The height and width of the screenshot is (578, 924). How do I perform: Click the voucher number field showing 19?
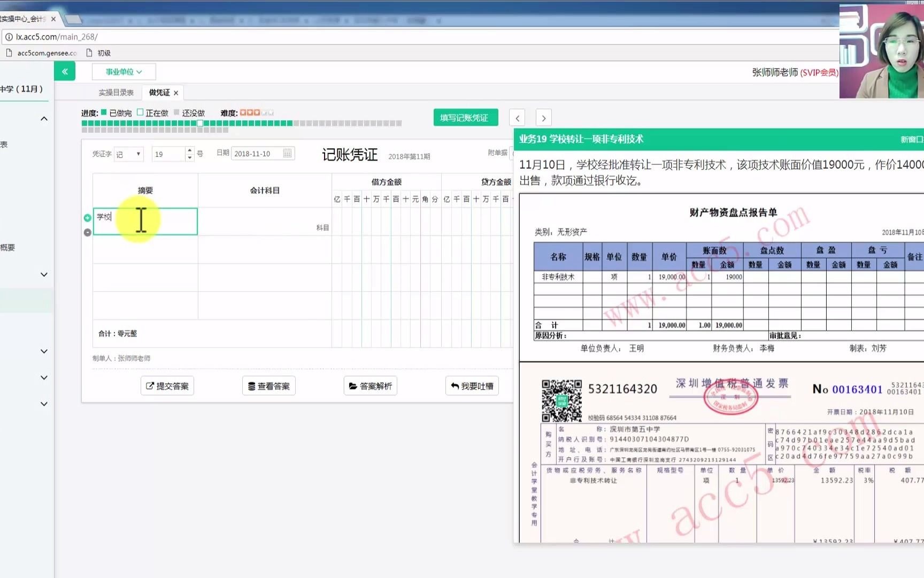point(168,154)
